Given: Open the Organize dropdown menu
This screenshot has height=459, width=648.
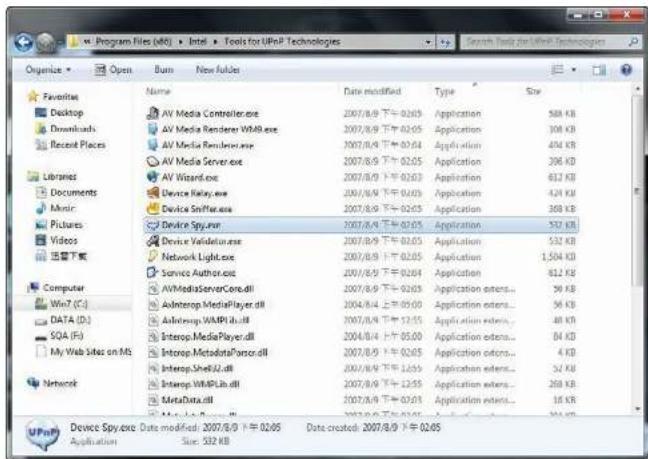Looking at the screenshot, I should [48, 70].
